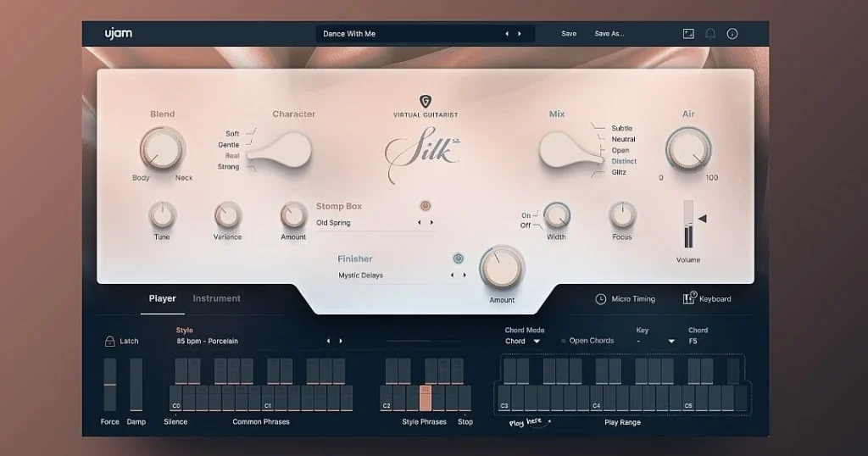Toggle the Open Chords option
This screenshot has height=456, width=868.
587,341
